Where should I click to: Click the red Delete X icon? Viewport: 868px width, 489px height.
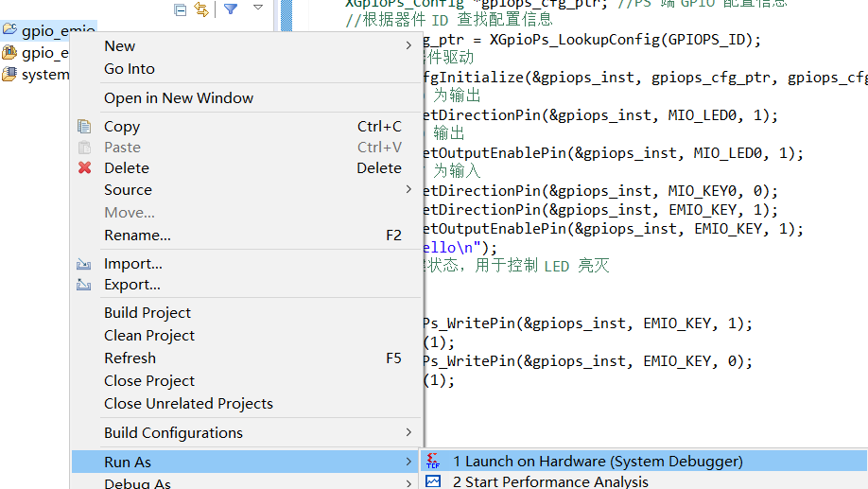coord(84,167)
